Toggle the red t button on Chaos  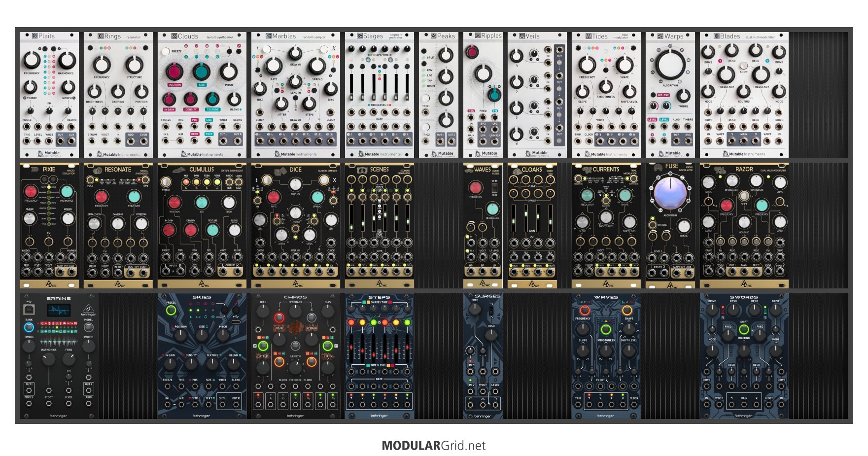click(279, 317)
